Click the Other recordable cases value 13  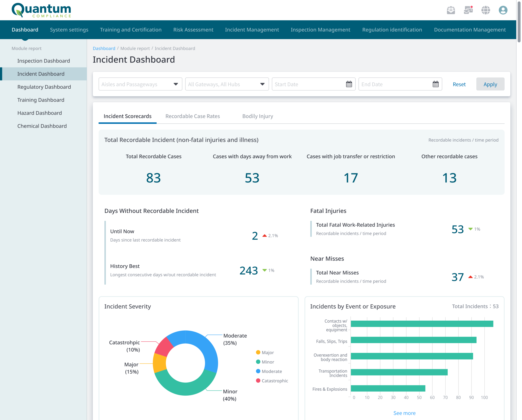[449, 178]
